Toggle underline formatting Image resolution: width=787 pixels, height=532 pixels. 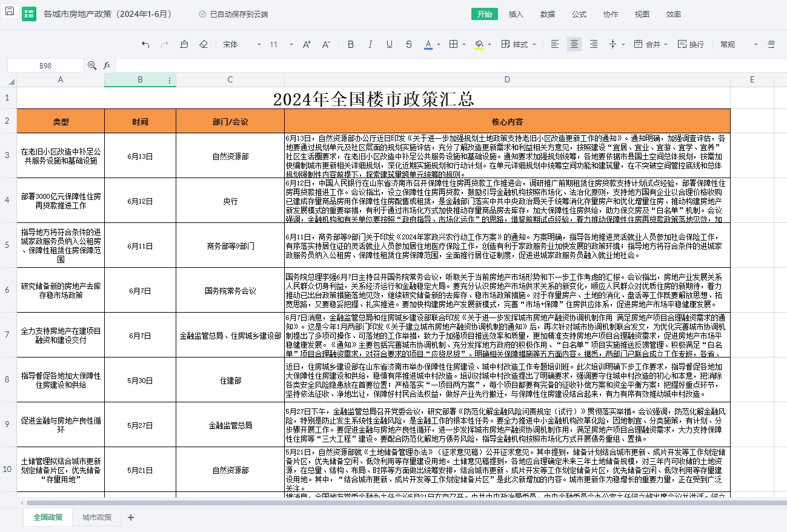pyautogui.click(x=390, y=44)
